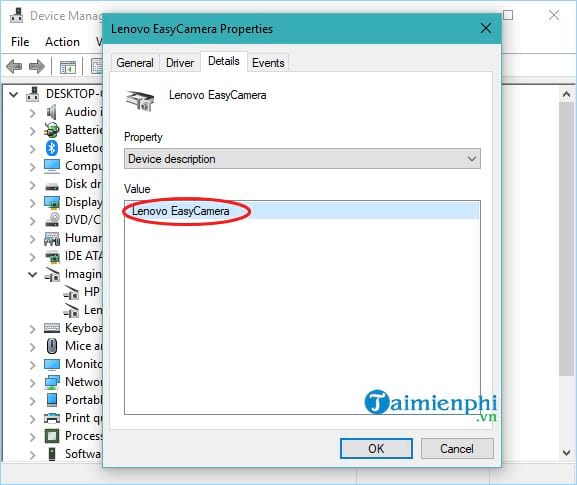Click the Lenovo imaging device camera icon
Viewport: 577px width, 485px height.
pos(71,311)
